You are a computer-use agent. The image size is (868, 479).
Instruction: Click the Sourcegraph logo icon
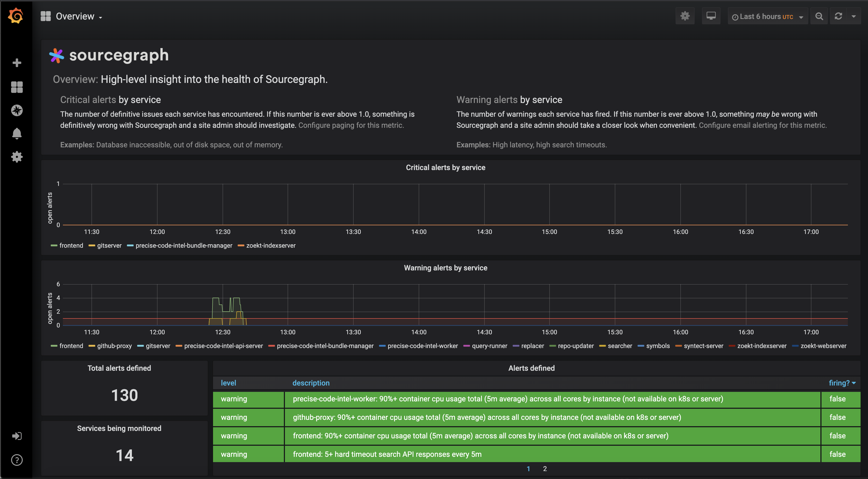57,55
